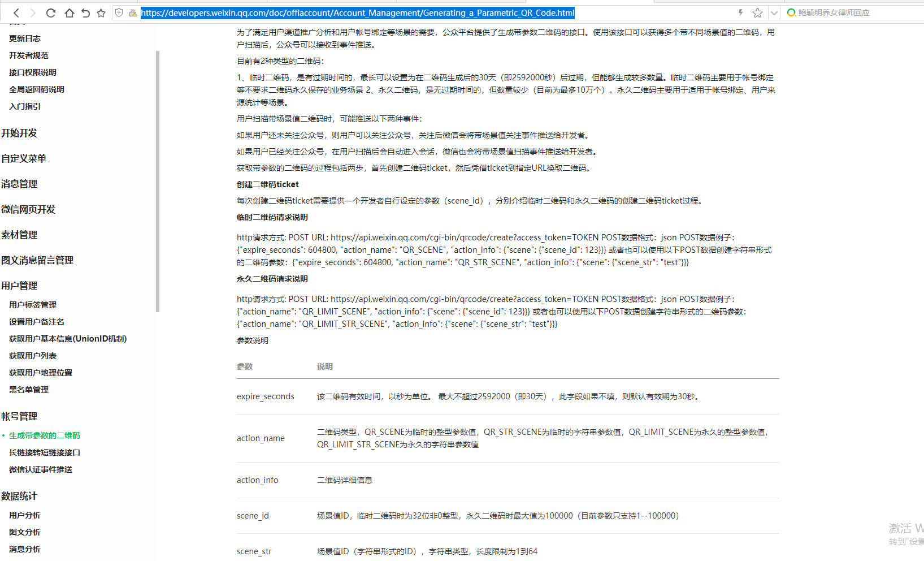Viewport: 924px width, 561px height.
Task: Click the sidebar vertical scrollbar thumb
Action: click(158, 181)
